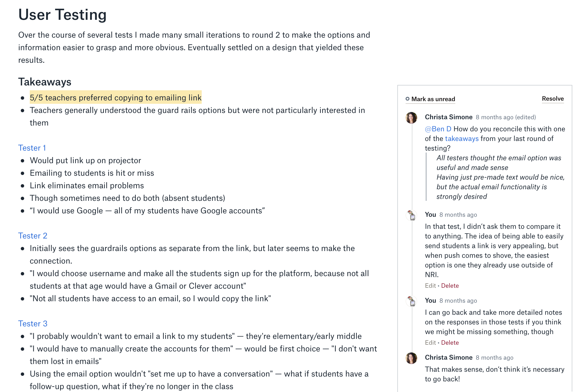Click Christa Simone's avatar on the last reply
Screen dimensions: 587x392
coord(411,358)
